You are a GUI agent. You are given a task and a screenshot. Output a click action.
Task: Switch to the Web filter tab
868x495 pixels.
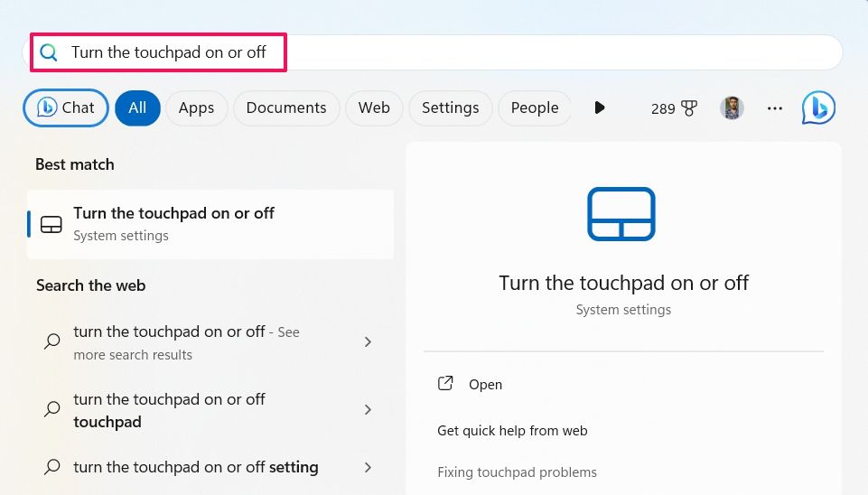pos(374,107)
